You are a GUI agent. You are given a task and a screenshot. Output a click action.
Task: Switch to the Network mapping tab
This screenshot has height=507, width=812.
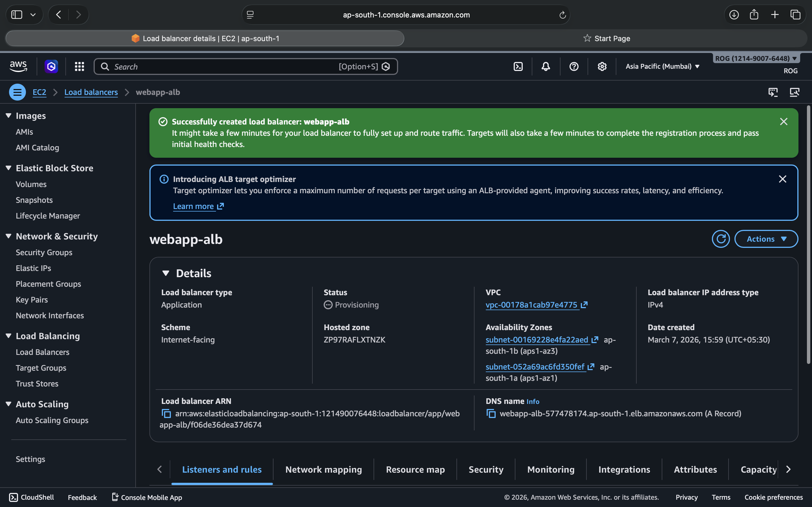pyautogui.click(x=323, y=469)
